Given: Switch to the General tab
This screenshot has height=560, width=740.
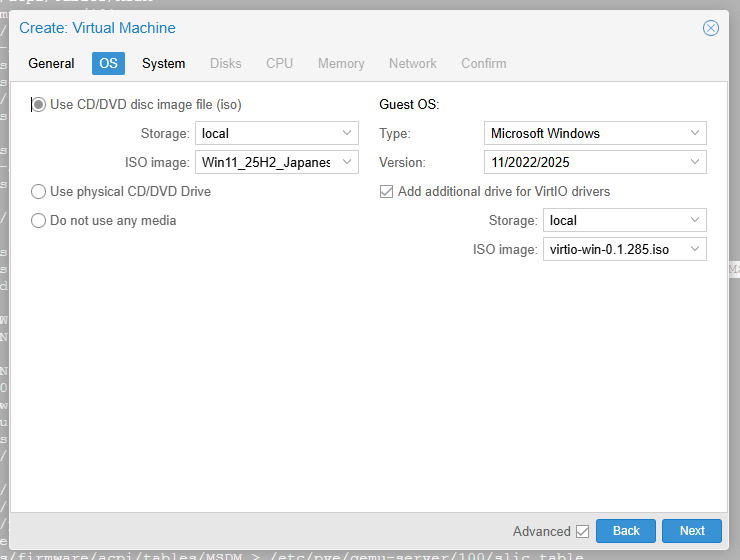Looking at the screenshot, I should (51, 63).
